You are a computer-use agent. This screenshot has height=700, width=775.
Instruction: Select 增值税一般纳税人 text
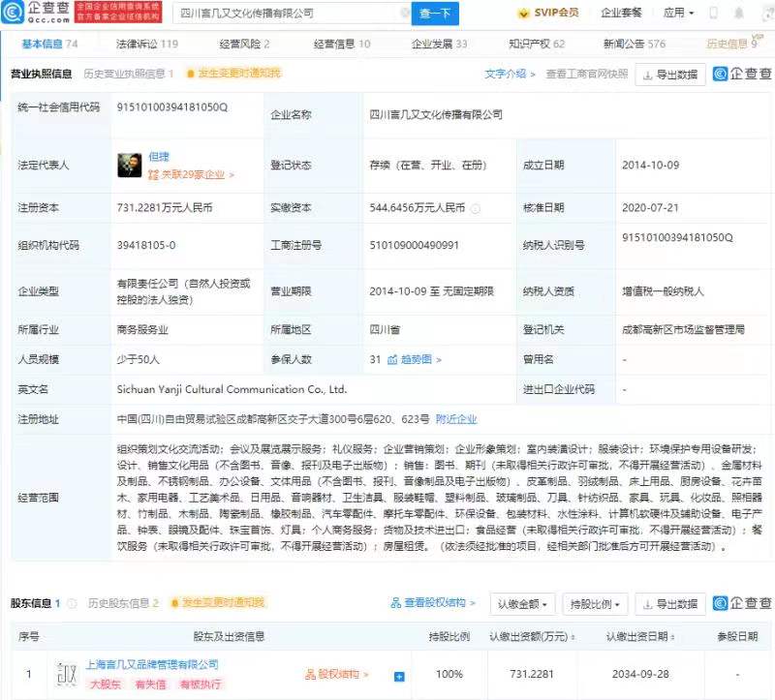pos(663,291)
